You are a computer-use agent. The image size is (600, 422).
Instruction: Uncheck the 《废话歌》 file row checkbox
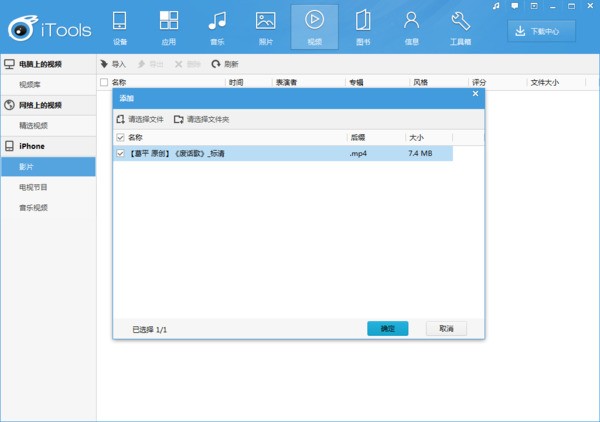(x=120, y=153)
